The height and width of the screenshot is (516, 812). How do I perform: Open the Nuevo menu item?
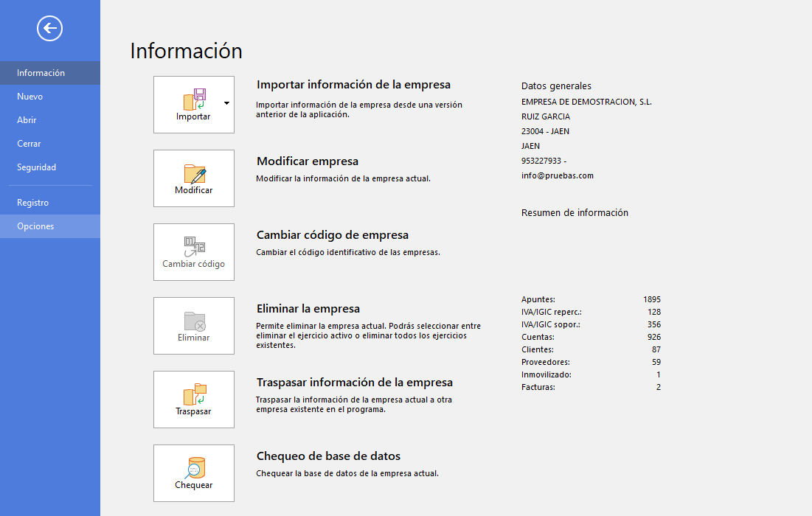point(30,97)
